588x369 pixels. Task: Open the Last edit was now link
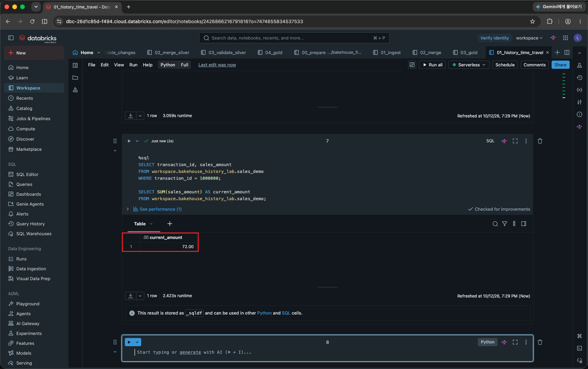click(x=217, y=65)
